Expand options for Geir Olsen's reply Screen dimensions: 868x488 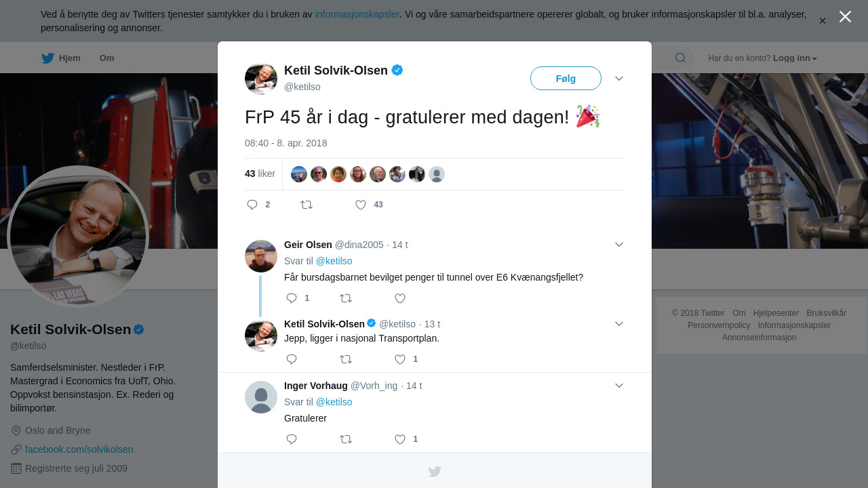tap(619, 244)
